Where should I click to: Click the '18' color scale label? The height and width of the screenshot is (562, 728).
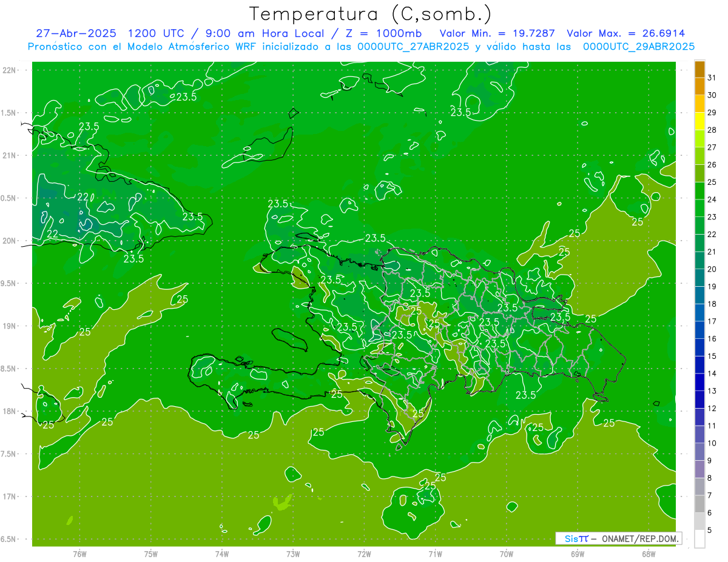point(712,304)
